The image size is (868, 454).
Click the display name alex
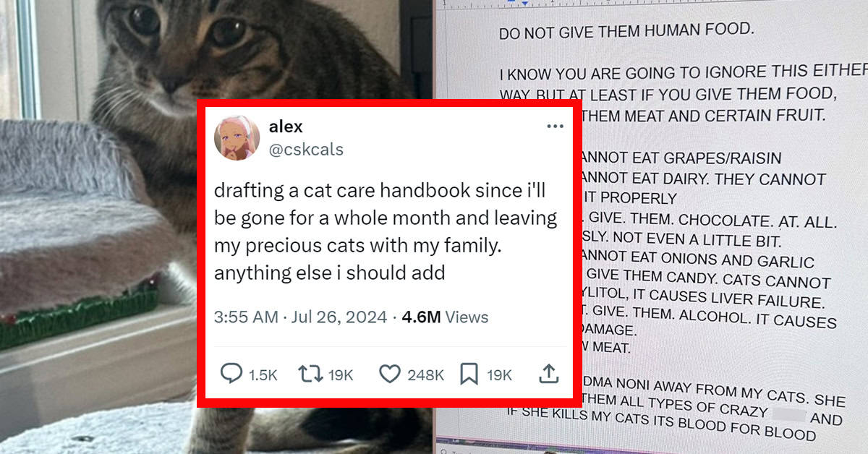(286, 127)
